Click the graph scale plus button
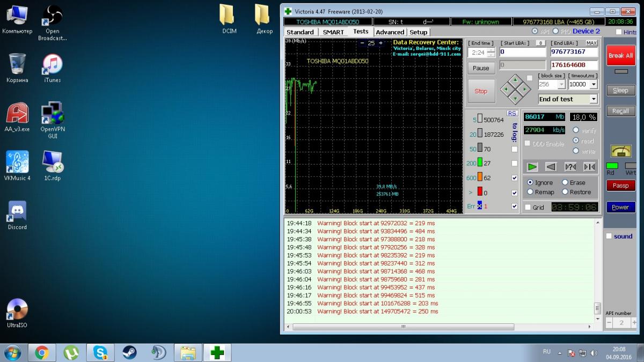 tap(380, 43)
